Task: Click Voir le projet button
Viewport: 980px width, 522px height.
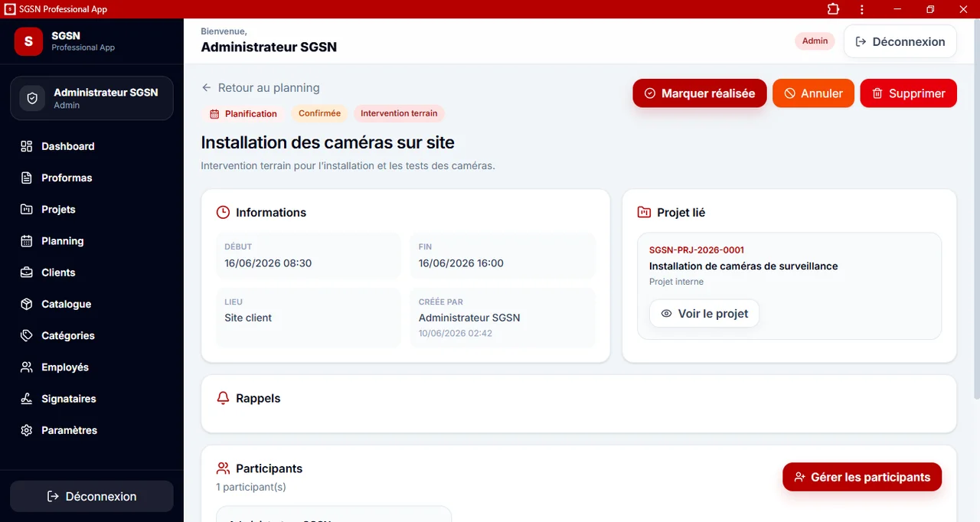Action: coord(704,314)
